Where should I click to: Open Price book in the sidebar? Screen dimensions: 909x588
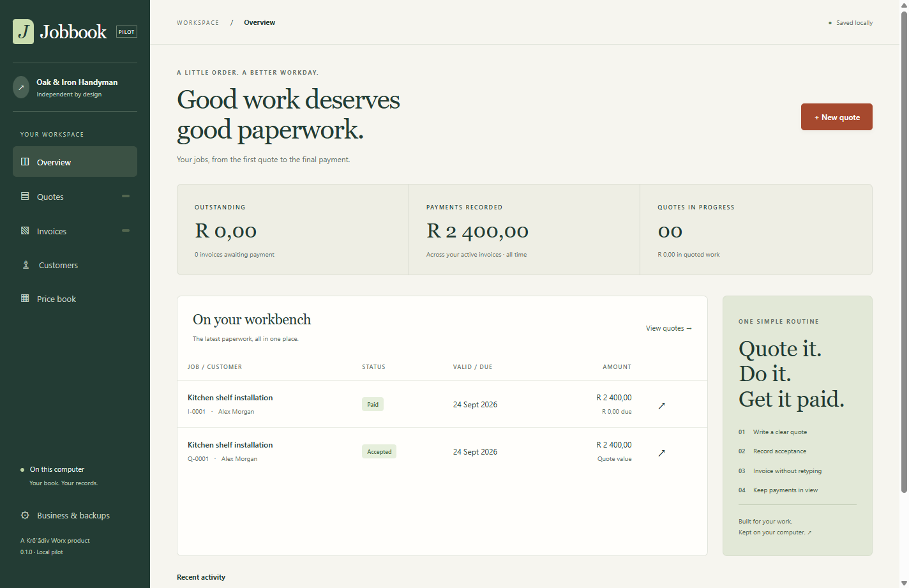tap(75, 299)
